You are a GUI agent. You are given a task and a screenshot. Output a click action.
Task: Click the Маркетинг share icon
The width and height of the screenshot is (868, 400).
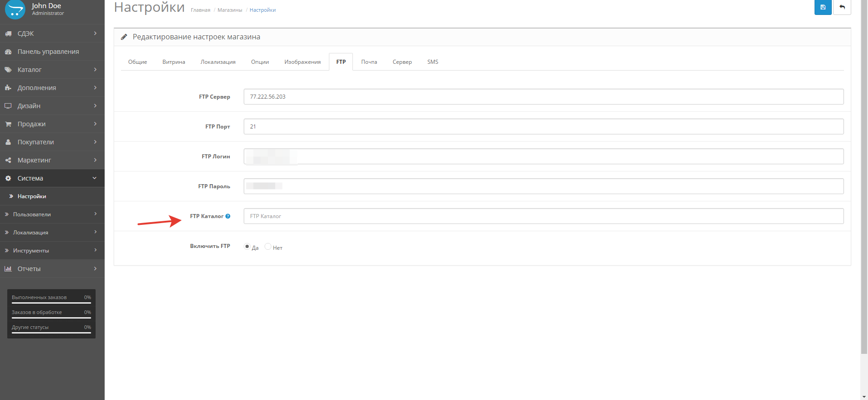pyautogui.click(x=8, y=160)
